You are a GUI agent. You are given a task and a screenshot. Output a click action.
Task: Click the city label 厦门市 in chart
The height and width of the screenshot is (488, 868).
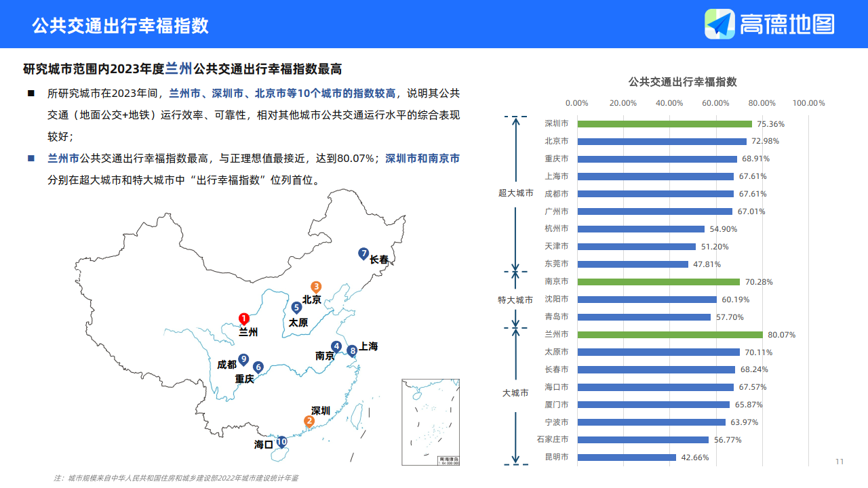click(556, 405)
